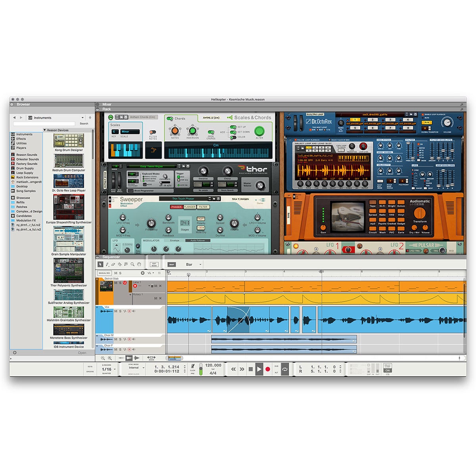Toggle the Loop button in transport
The width and height of the screenshot is (476, 476).
(x=285, y=369)
